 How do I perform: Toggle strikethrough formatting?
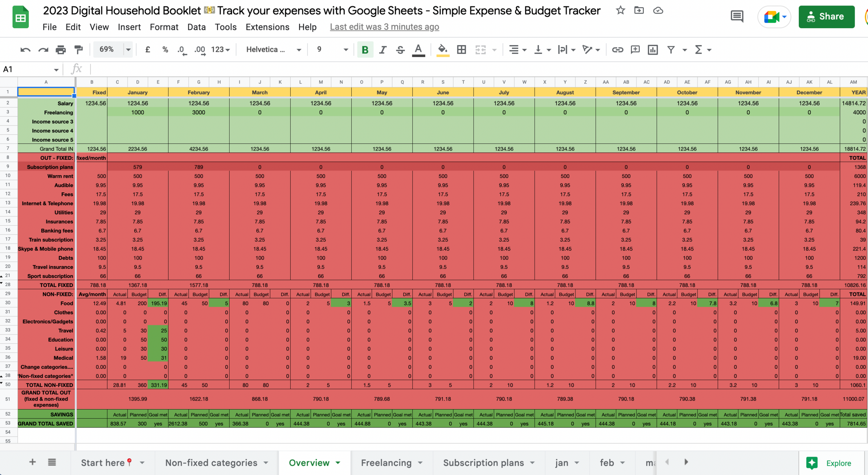400,50
